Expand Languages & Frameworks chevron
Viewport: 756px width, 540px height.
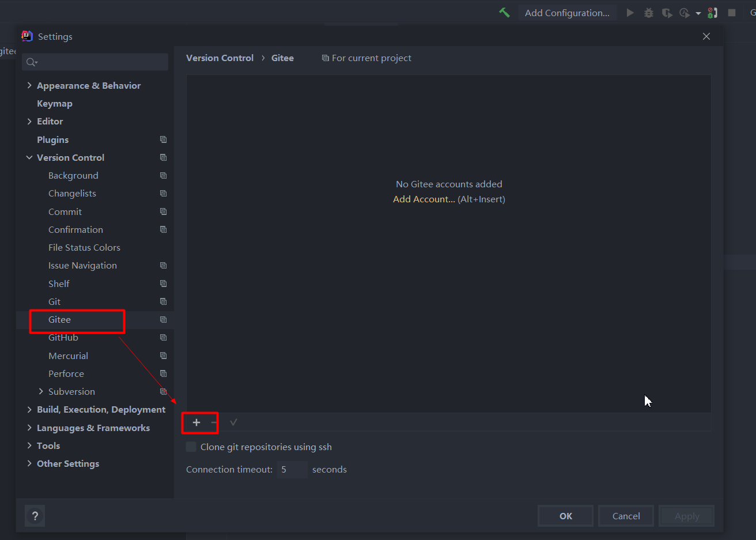[x=29, y=428]
